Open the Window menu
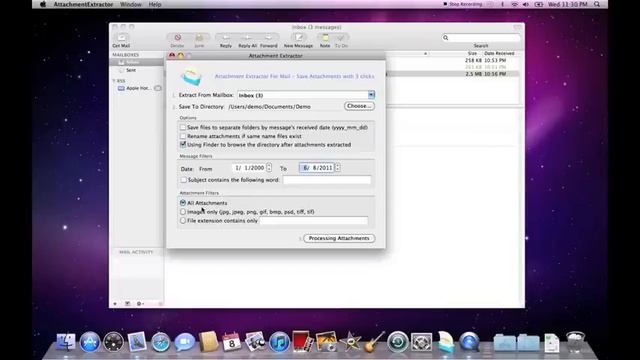The width and height of the screenshot is (640, 360). pos(131,4)
